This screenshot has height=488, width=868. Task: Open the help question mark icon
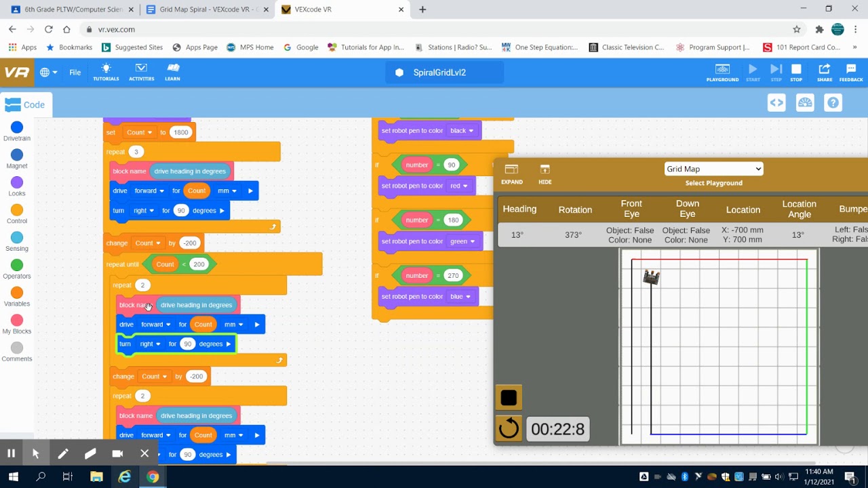(x=833, y=103)
